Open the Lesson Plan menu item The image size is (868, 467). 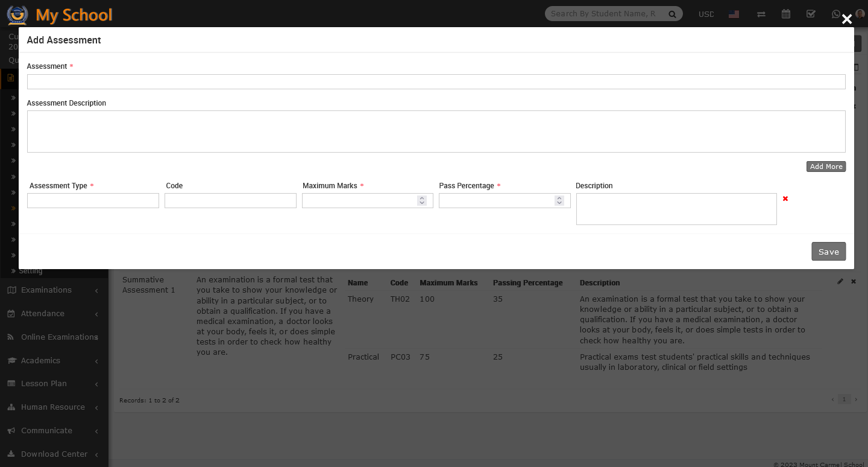[43, 384]
